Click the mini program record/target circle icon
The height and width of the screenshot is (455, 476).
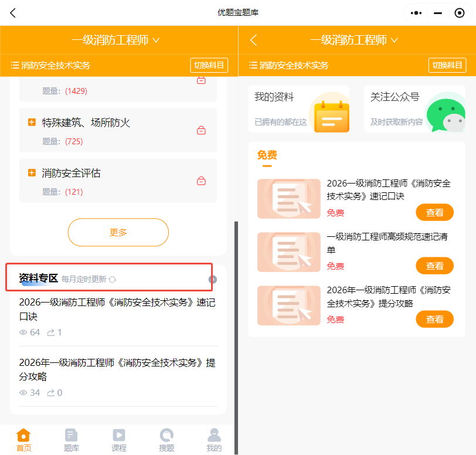460,13
